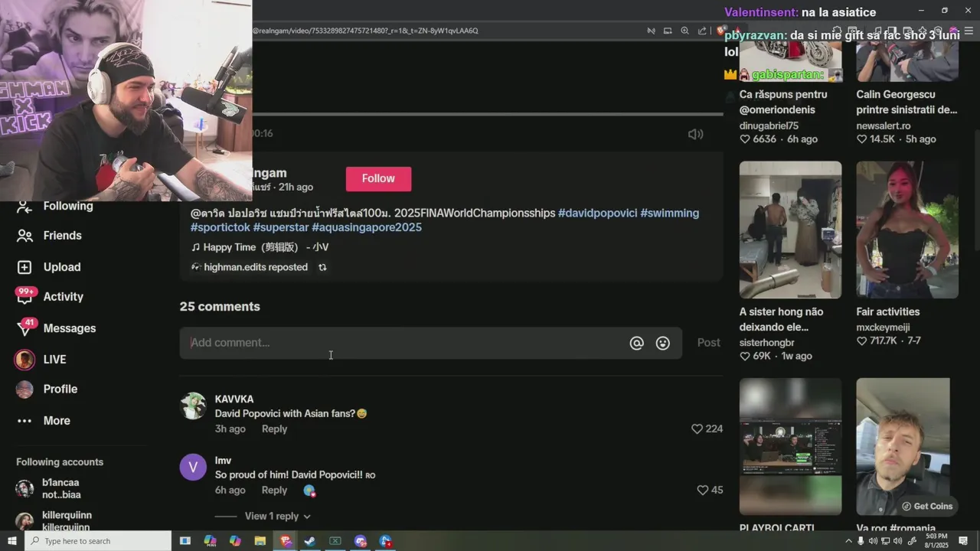
Task: Open Steam from the taskbar
Action: 310,541
